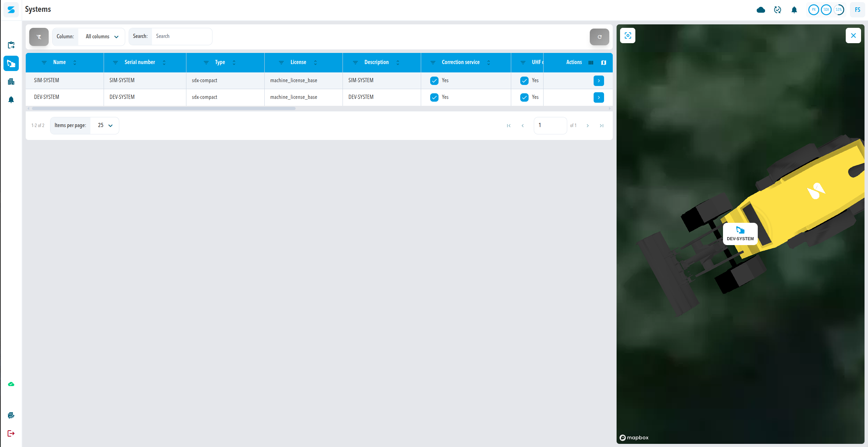The image size is (868, 447).
Task: Click the app logo in top-left corner
Action: (11, 10)
